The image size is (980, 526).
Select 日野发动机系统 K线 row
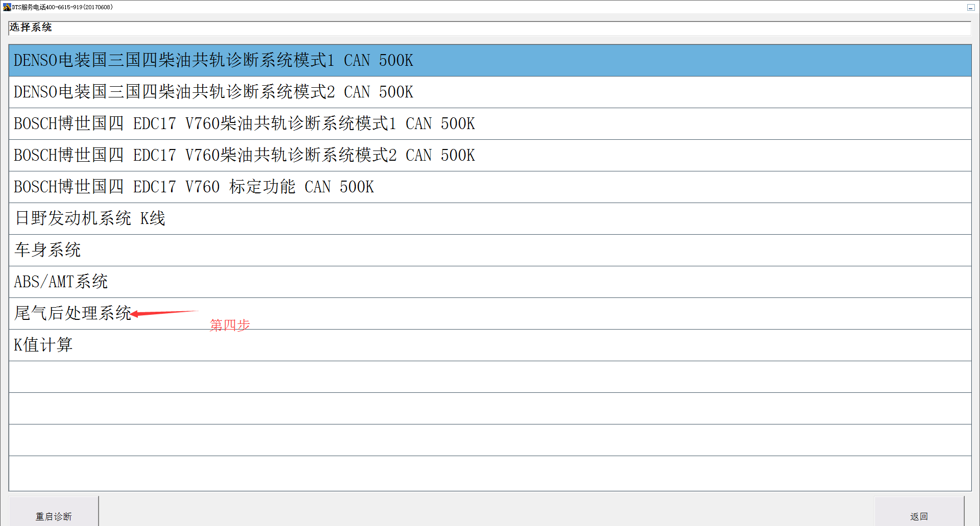[490, 218]
